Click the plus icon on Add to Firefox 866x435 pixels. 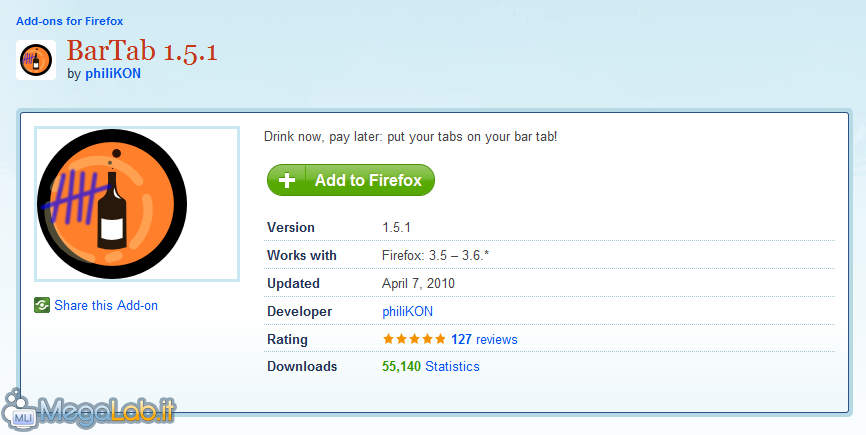point(287,181)
